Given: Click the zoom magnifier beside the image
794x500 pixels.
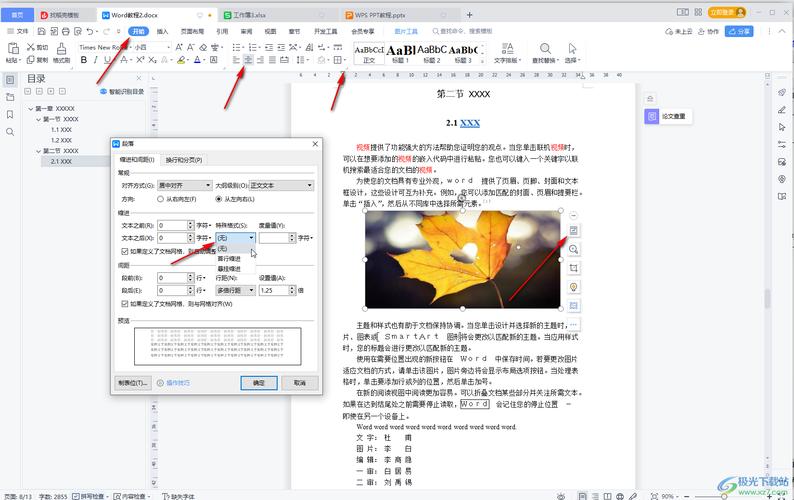Looking at the screenshot, I should click(x=573, y=249).
